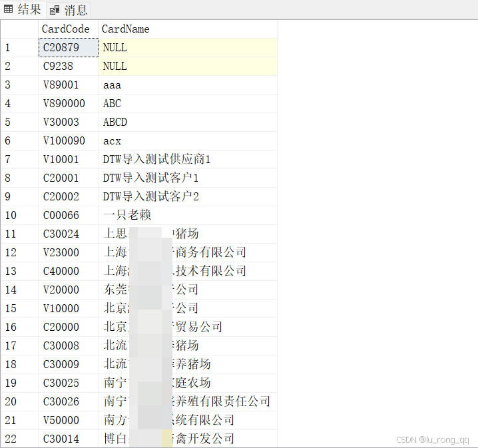The height and width of the screenshot is (448, 478).
Task: Open the 消息 messages tab
Action: (x=70, y=9)
